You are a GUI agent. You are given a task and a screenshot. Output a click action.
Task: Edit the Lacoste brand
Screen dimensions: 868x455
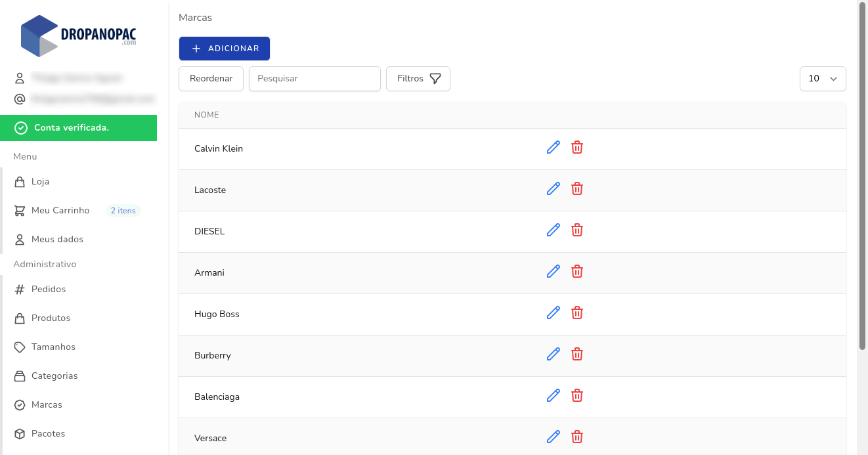[553, 188]
